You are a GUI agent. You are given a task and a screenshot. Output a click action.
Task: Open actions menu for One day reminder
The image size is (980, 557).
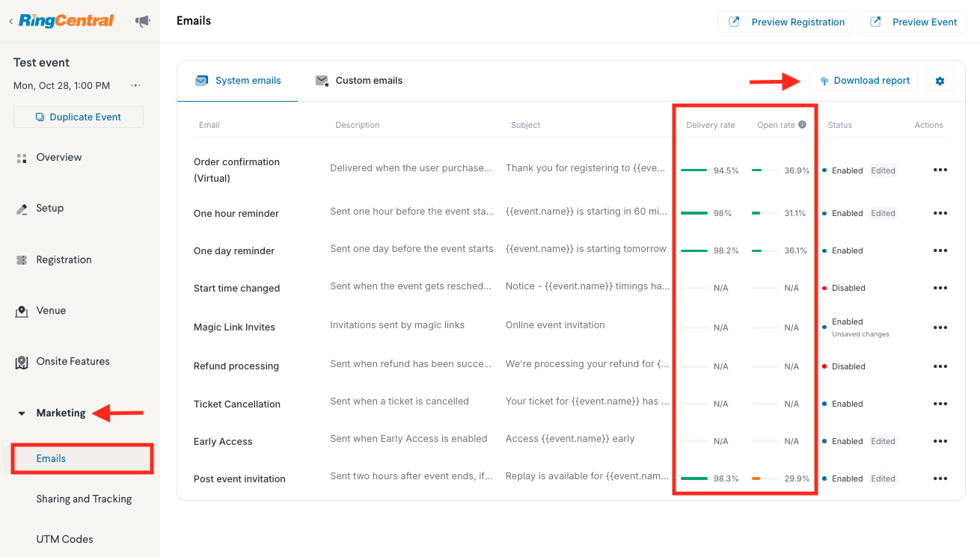pos(940,250)
